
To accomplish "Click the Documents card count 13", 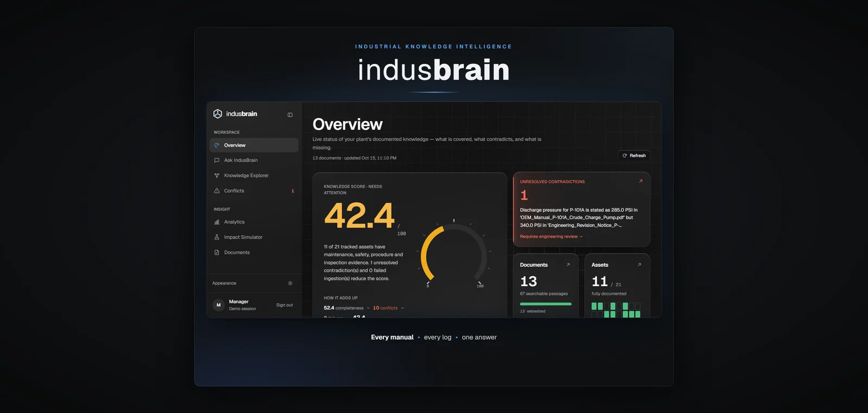I will (528, 281).
